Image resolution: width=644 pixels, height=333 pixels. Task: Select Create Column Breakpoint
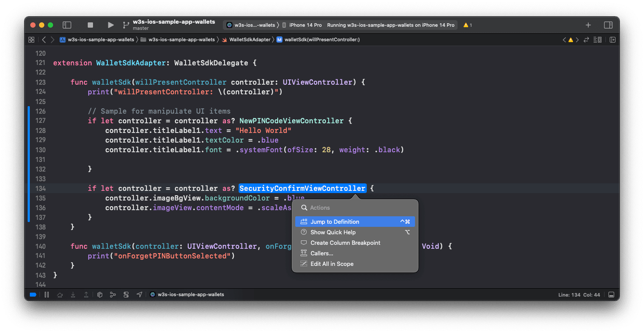point(355,243)
